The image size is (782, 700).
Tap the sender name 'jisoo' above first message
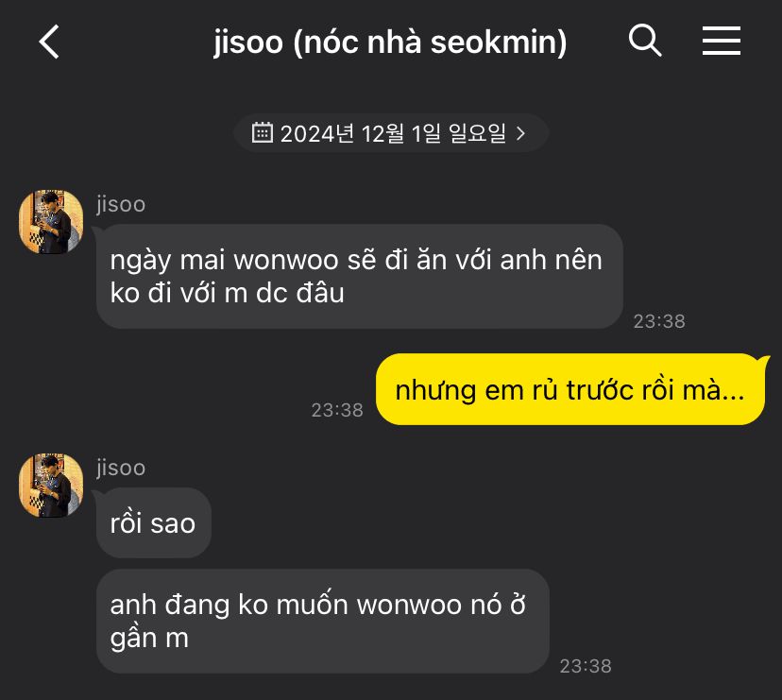click(121, 204)
